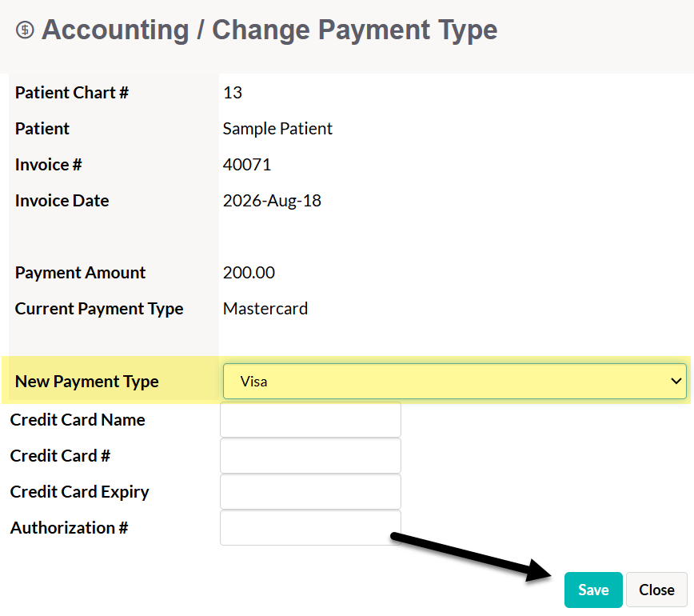Click the Authorization # label text
Image resolution: width=694 pixels, height=616 pixels.
(69, 528)
